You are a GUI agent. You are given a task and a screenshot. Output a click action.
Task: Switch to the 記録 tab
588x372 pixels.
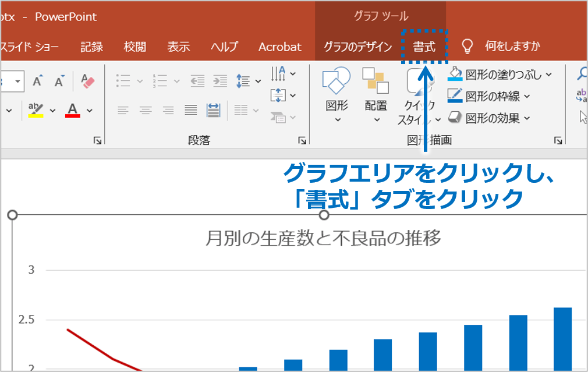[92, 47]
